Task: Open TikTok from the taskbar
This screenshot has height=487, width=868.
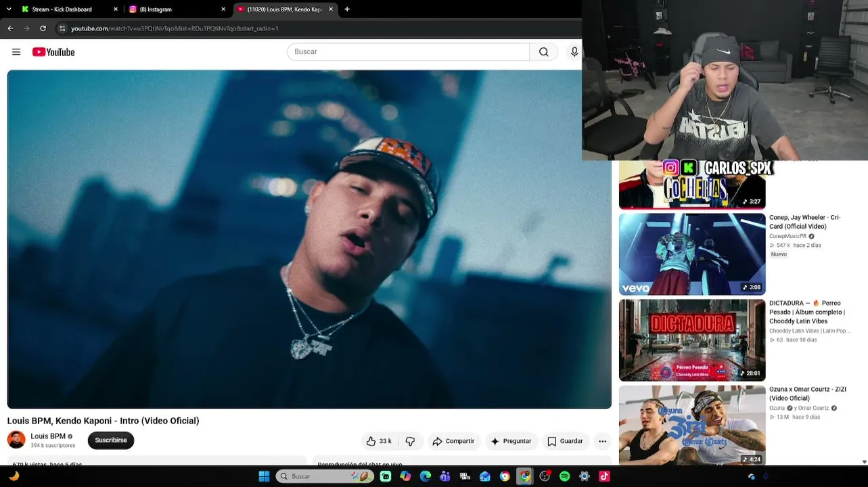Action: (604, 476)
